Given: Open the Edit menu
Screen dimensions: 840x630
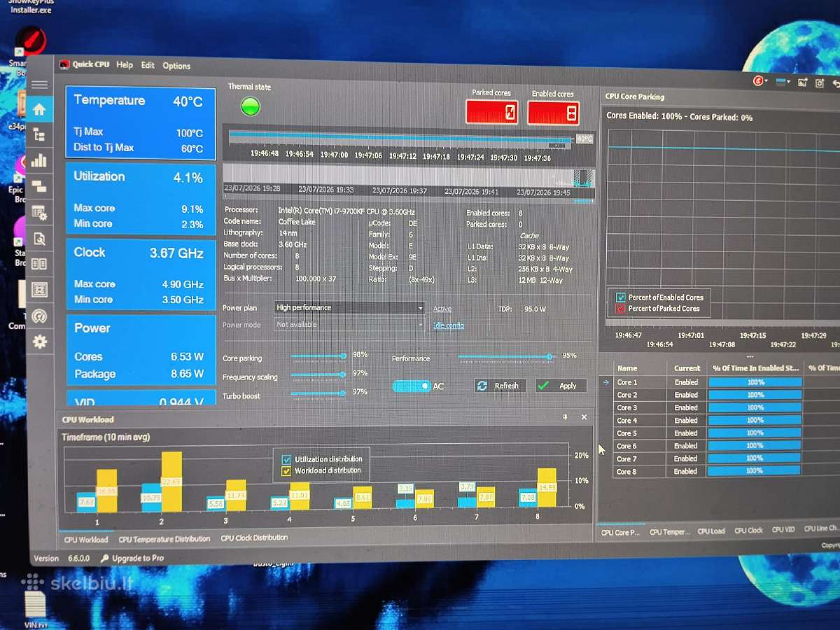Looking at the screenshot, I should [x=148, y=65].
